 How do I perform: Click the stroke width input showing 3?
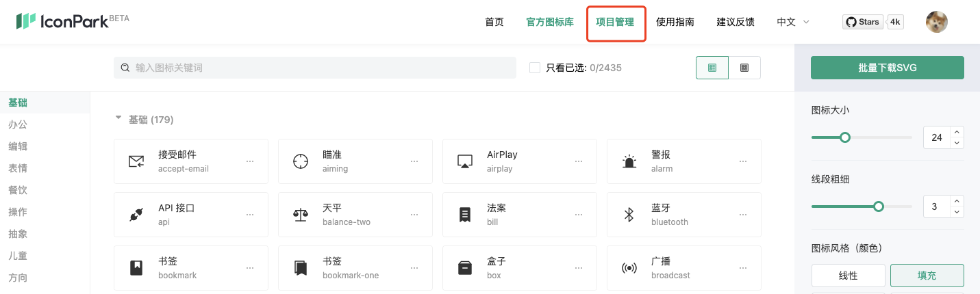tap(937, 206)
